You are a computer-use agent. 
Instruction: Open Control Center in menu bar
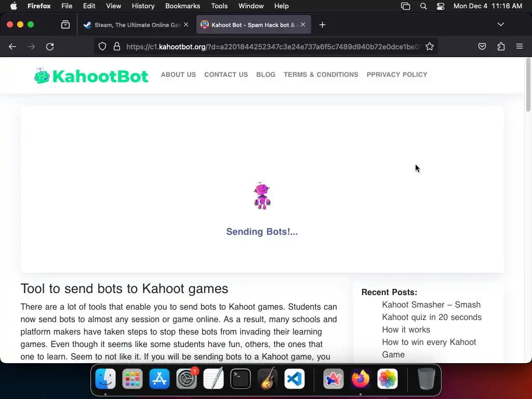point(441,6)
